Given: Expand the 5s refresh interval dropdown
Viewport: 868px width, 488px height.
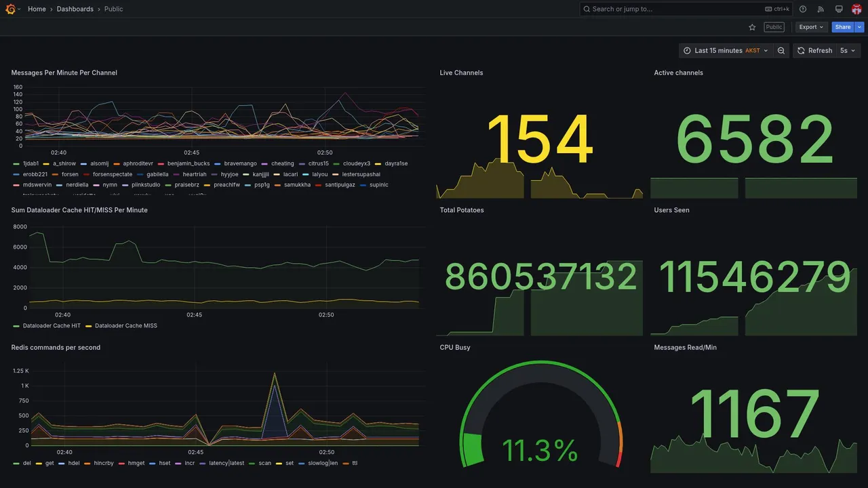Looking at the screenshot, I should pos(848,51).
